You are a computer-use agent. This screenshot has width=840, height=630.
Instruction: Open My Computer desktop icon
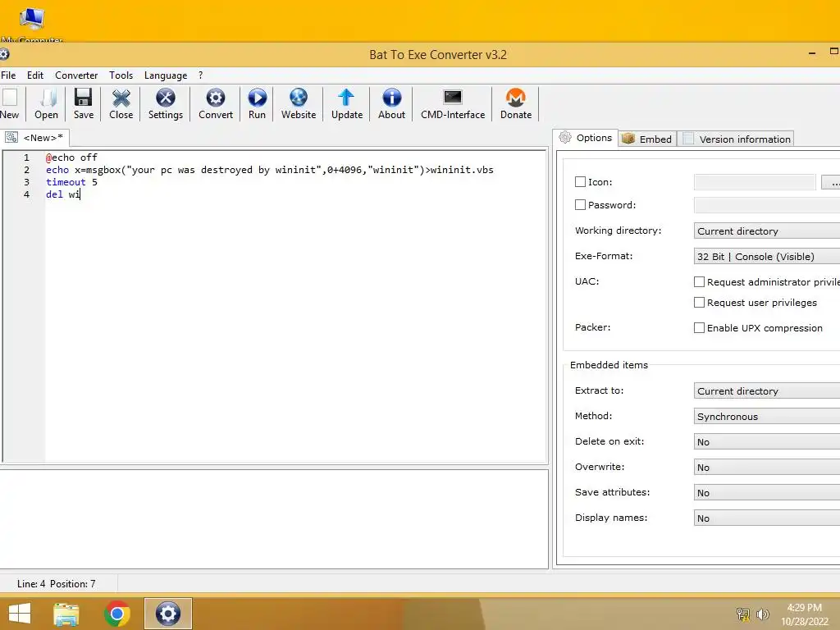pyautogui.click(x=32, y=24)
